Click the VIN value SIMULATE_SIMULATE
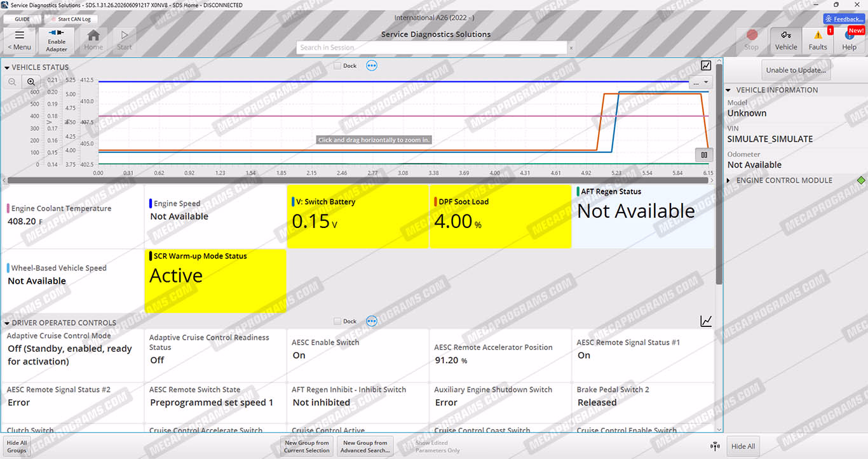This screenshot has width=868, height=459. point(770,139)
